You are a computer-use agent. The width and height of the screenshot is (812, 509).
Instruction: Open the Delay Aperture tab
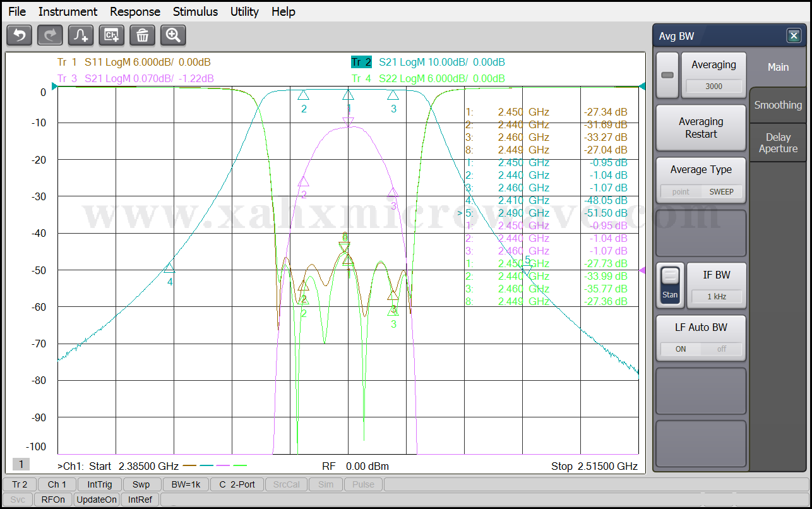[777, 143]
